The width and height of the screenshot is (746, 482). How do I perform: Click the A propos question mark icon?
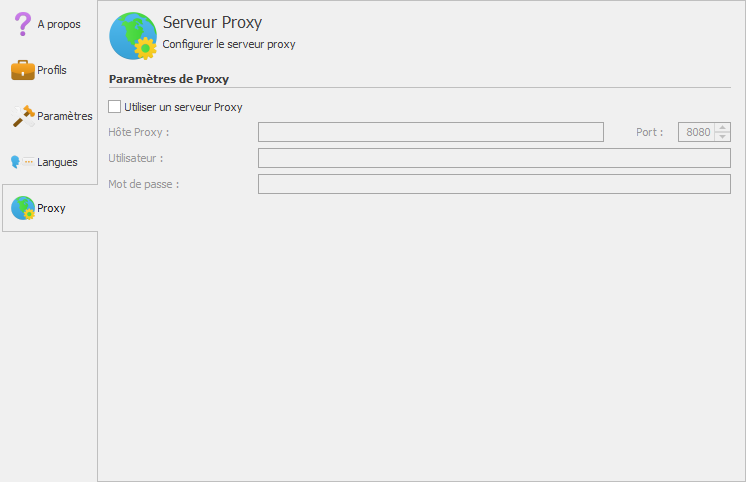[22, 24]
